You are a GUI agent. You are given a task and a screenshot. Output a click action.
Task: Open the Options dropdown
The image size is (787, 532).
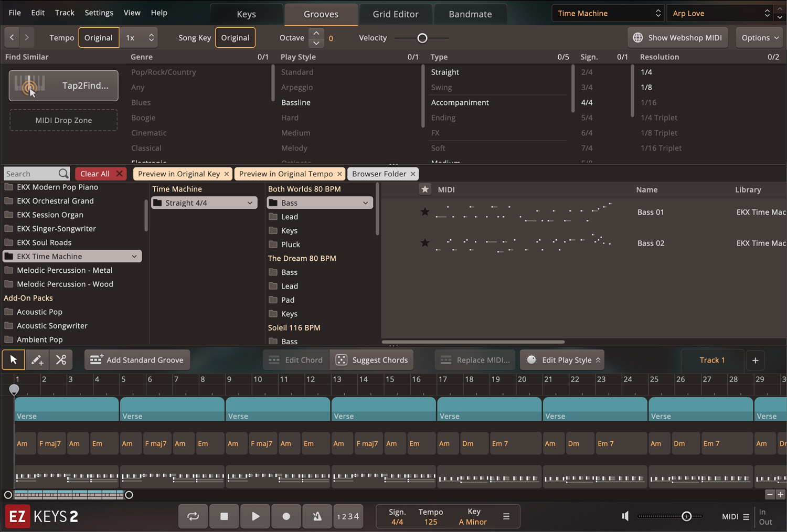759,38
